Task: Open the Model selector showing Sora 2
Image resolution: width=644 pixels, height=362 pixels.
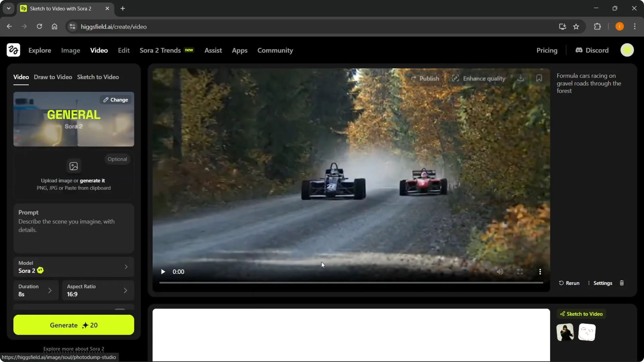Action: [x=73, y=267]
